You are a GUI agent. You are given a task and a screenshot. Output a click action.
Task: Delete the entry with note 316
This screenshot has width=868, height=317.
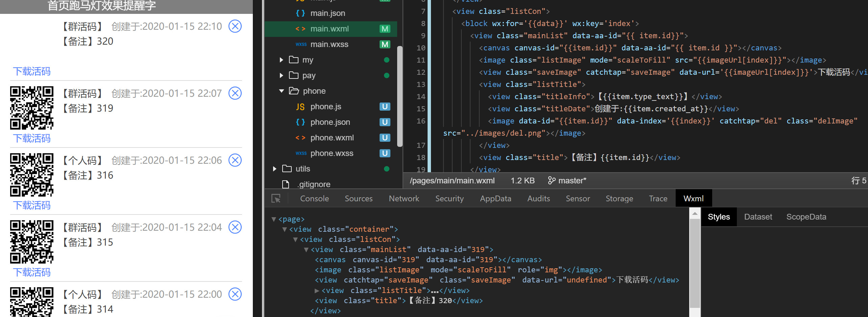click(235, 160)
